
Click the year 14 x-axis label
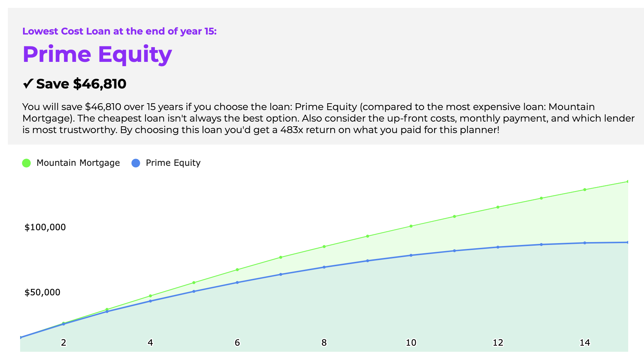coord(585,343)
